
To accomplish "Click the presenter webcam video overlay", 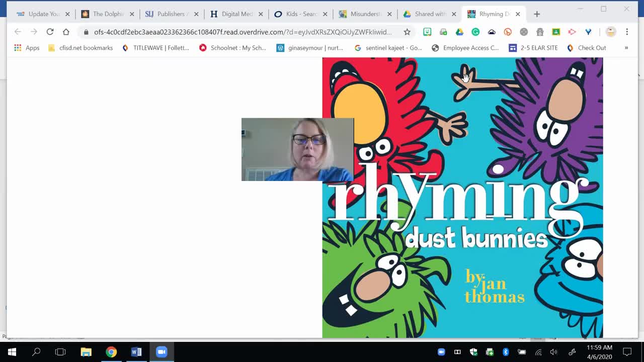I will click(x=297, y=149).
